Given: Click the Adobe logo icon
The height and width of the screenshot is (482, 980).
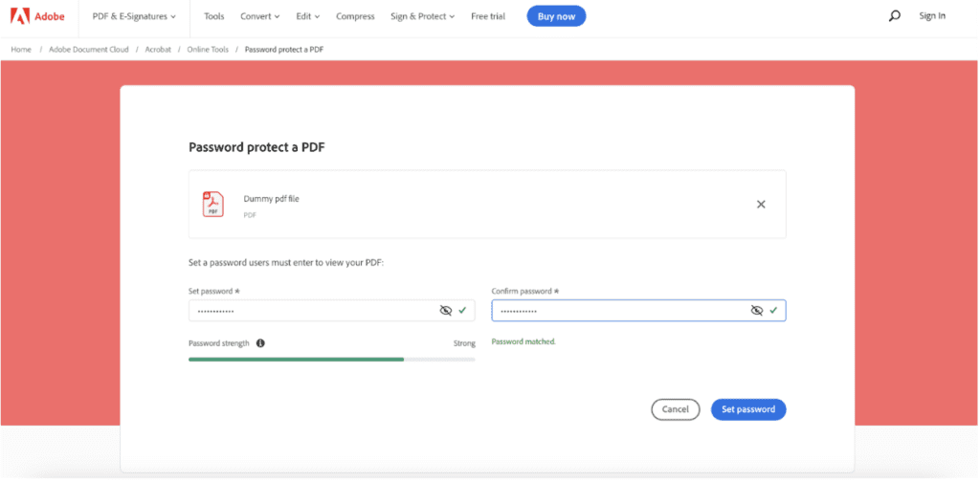Looking at the screenshot, I should tap(20, 16).
